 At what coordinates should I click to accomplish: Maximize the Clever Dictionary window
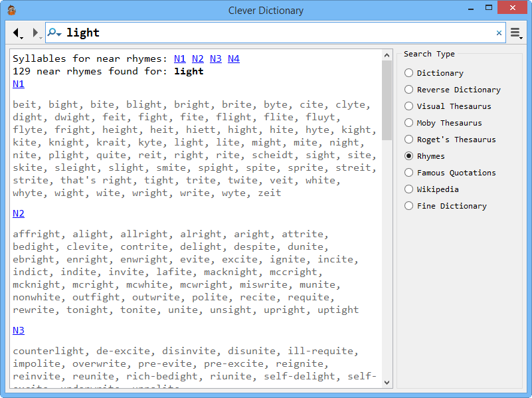click(x=489, y=7)
